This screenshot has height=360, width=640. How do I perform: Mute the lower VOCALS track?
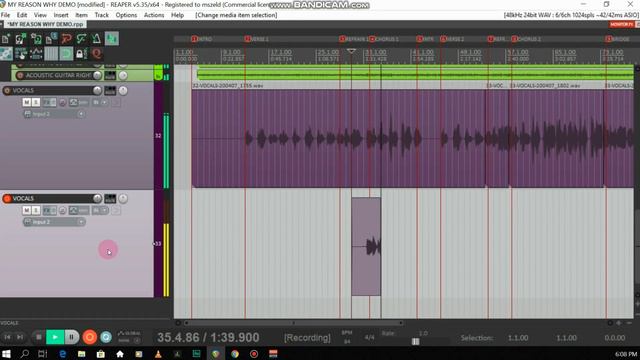click(27, 210)
